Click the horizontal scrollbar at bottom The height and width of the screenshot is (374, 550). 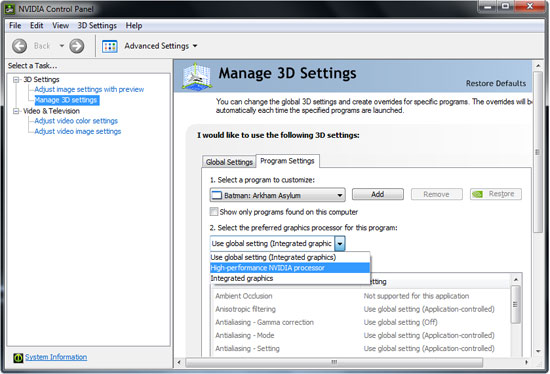334,362
